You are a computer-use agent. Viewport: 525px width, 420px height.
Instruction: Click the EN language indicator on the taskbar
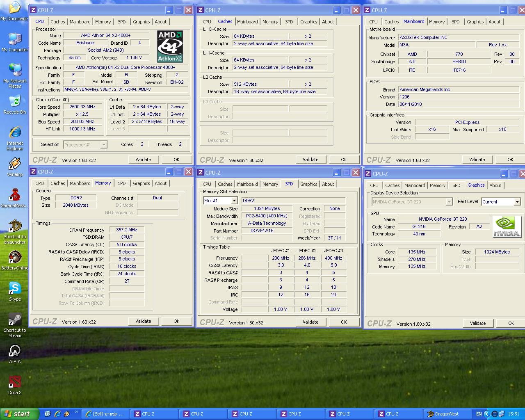tap(479, 414)
